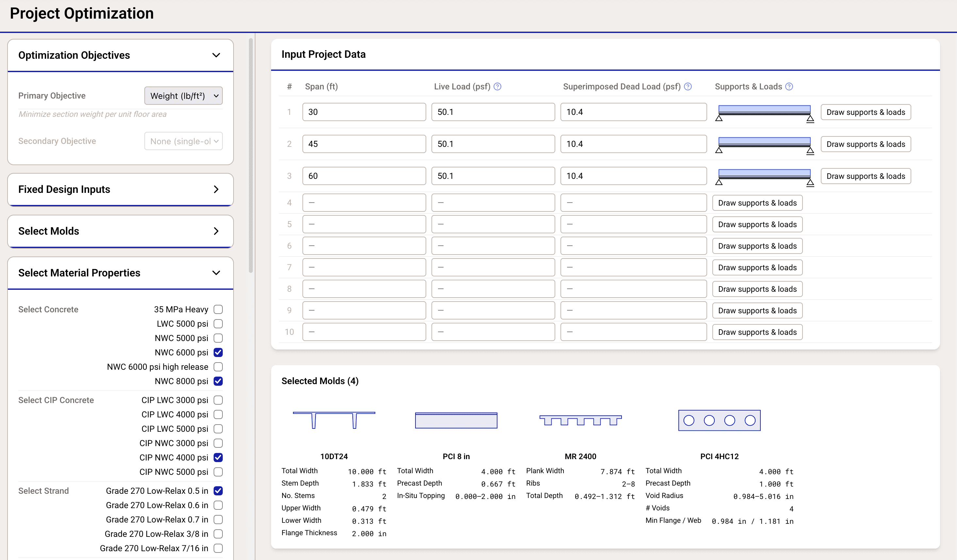
Task: Click Draw supports & loads for row 3
Action: click(866, 176)
